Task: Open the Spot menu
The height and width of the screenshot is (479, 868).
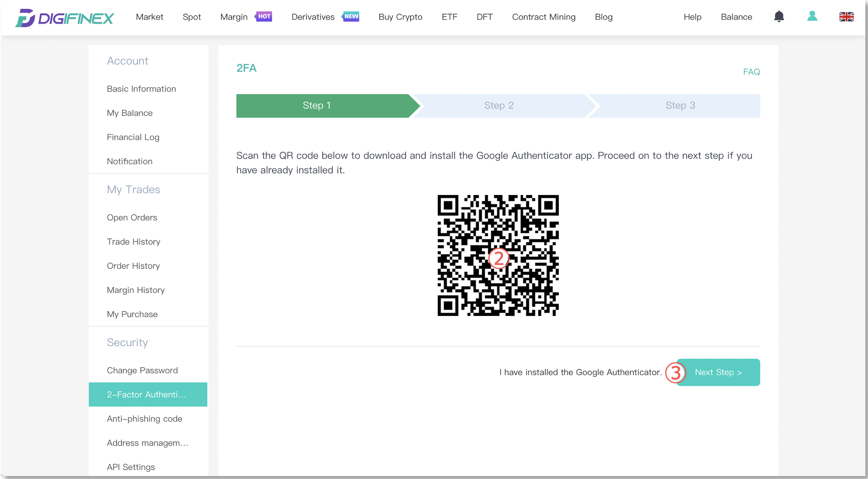Action: click(192, 17)
